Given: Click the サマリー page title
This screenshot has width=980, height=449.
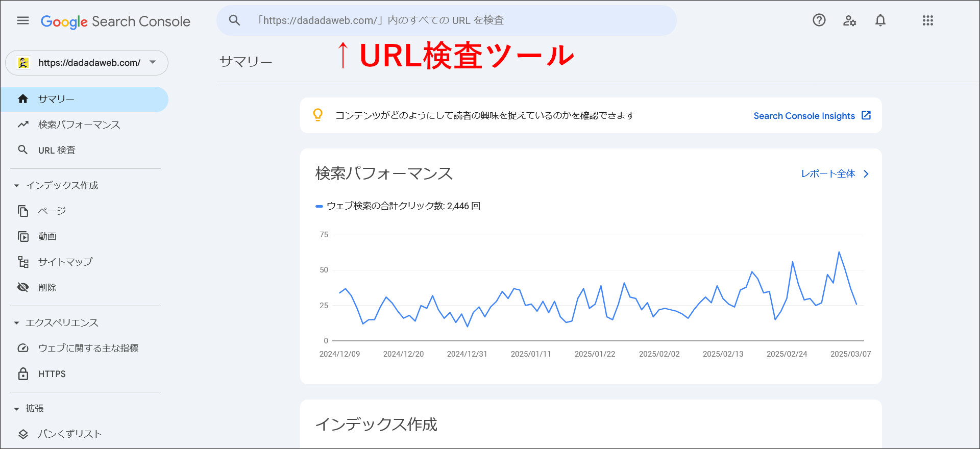Looking at the screenshot, I should click(246, 62).
